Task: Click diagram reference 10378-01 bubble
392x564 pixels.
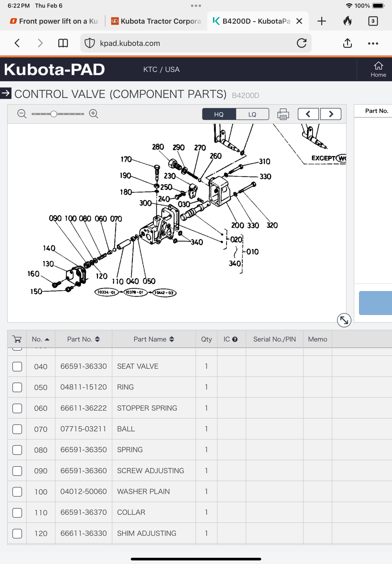Action: point(135,292)
